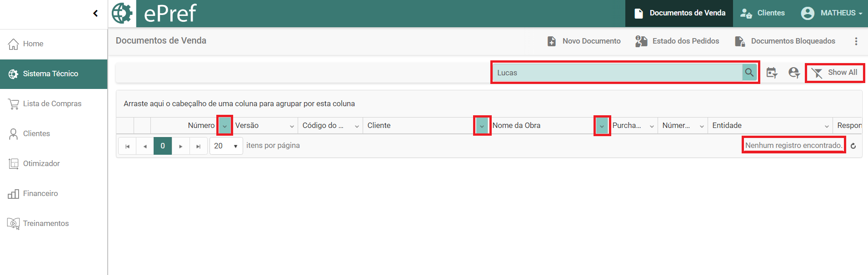Open the Número column filter dropdown
The width and height of the screenshot is (868, 275).
pyautogui.click(x=224, y=126)
